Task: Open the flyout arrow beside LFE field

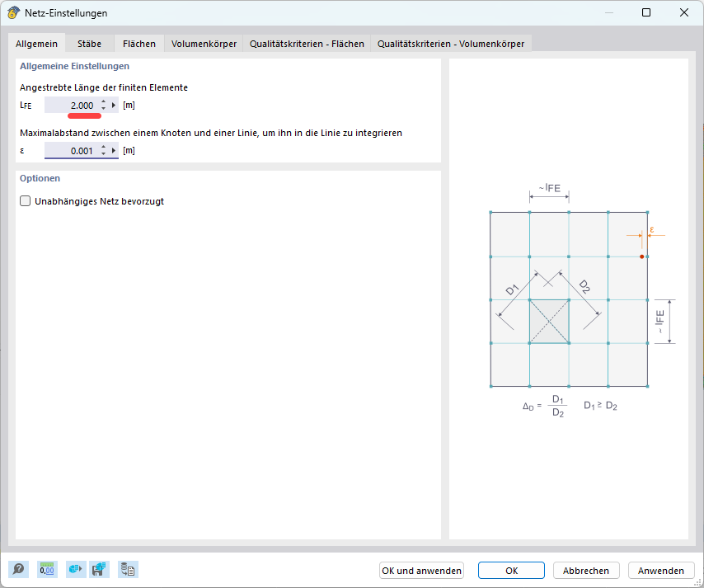Action: click(114, 106)
